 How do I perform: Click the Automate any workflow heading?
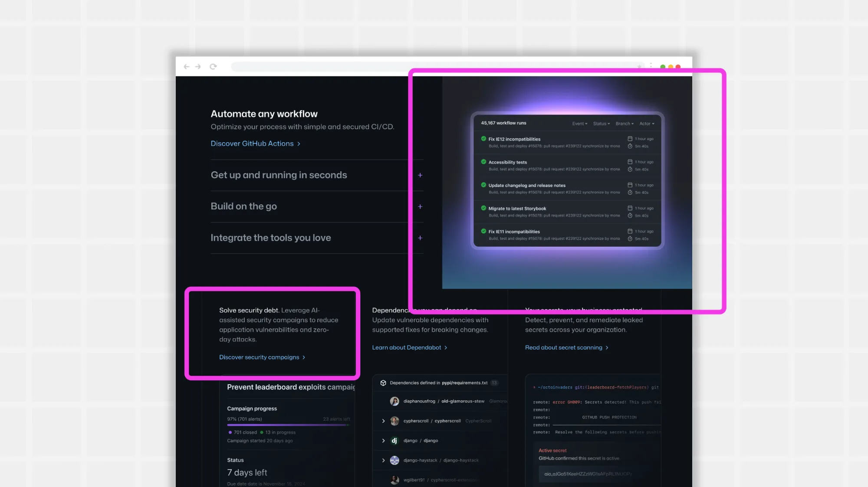pos(264,114)
